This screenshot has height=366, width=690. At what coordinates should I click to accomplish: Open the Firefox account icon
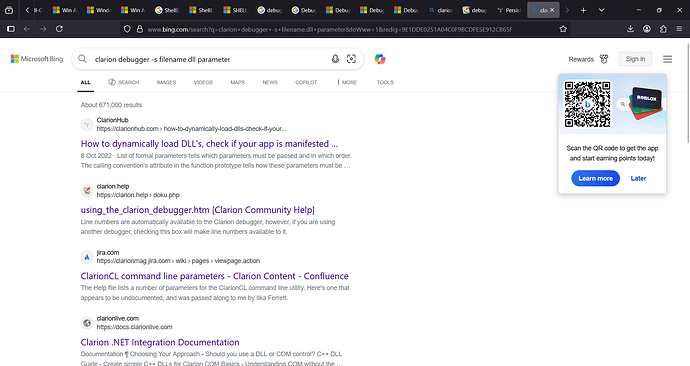(647, 29)
